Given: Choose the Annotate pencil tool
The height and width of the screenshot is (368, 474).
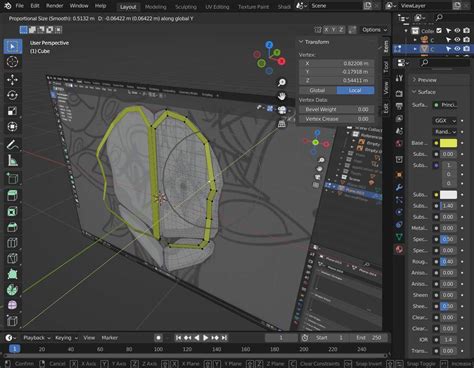Looking at the screenshot, I should [x=12, y=145].
